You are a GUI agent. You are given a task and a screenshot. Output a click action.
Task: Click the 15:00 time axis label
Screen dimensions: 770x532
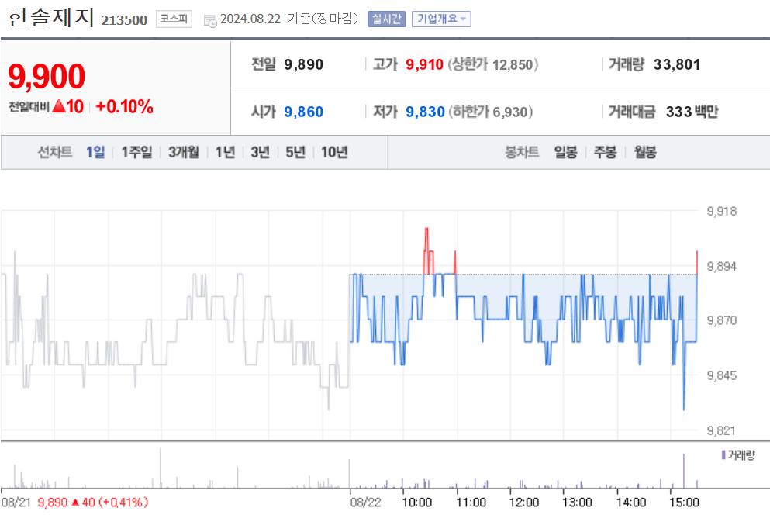(x=684, y=503)
